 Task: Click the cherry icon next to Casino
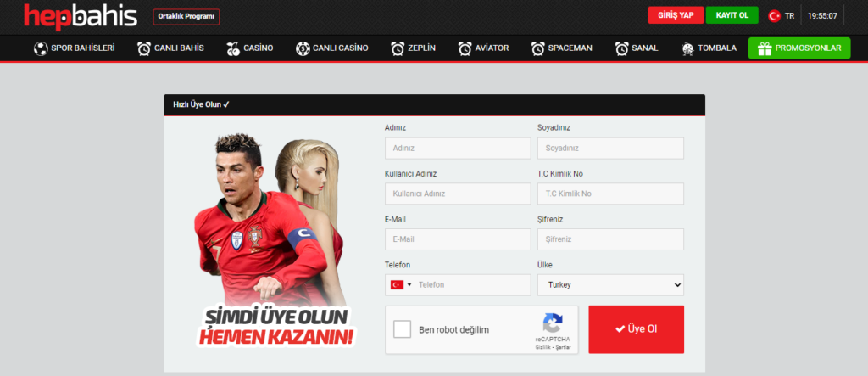[x=233, y=48]
